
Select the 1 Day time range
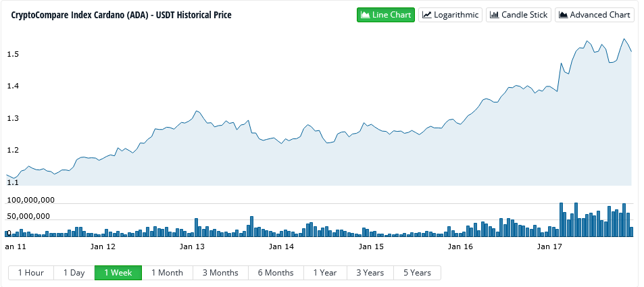click(74, 273)
